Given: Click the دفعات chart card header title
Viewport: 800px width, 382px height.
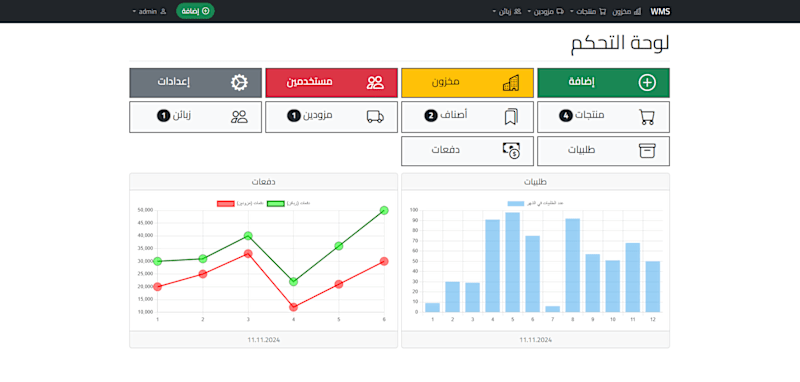Looking at the screenshot, I should click(x=263, y=182).
